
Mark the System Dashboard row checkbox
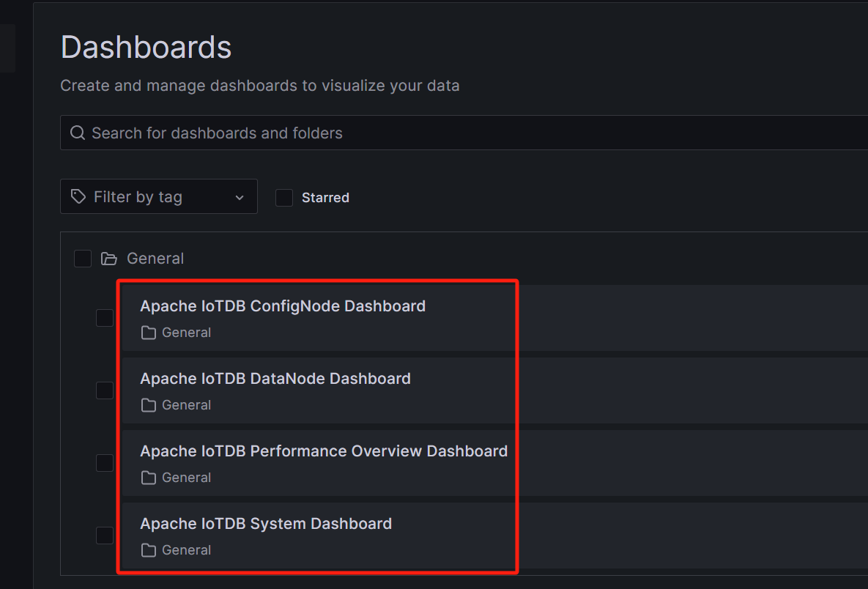105,536
